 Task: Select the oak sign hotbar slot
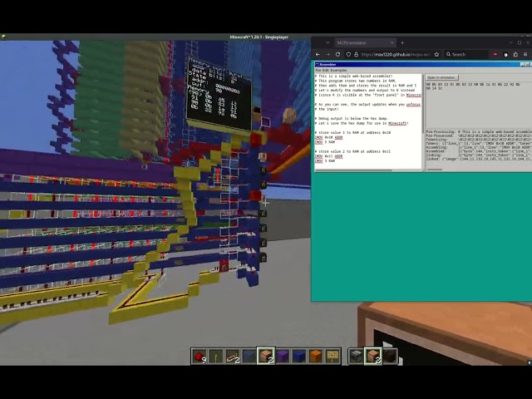click(332, 357)
